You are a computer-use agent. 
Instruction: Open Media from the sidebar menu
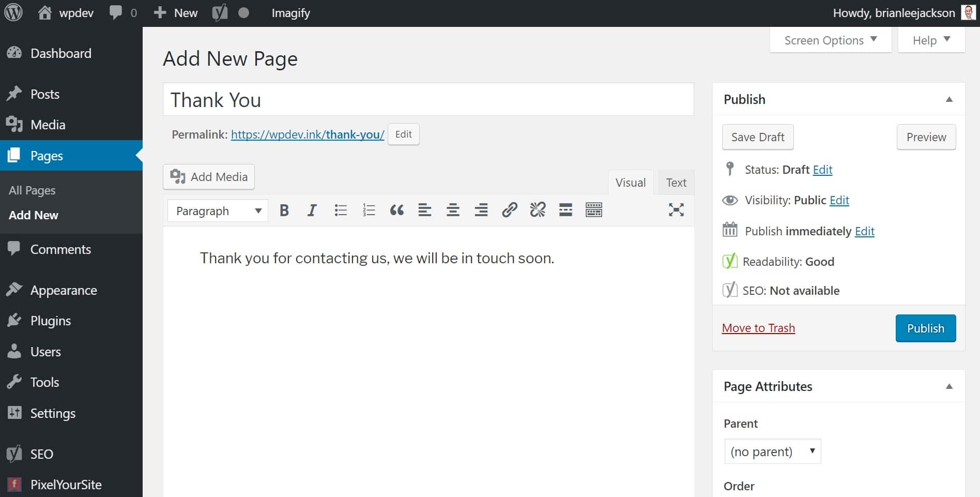(47, 125)
